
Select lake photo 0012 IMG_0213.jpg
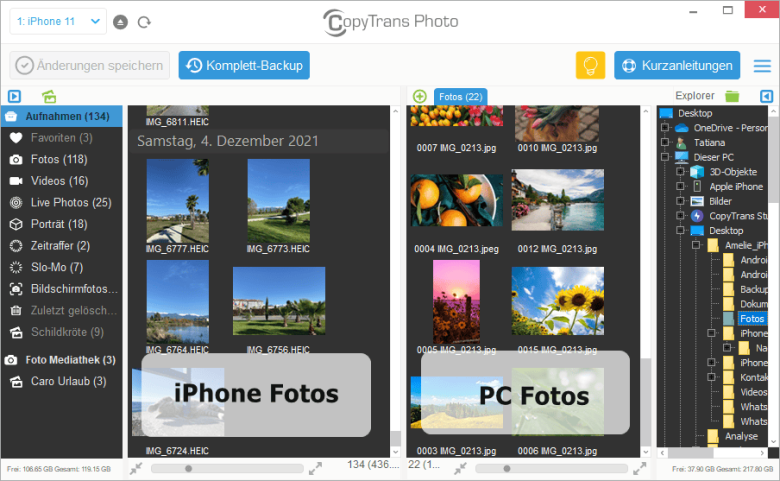(558, 200)
